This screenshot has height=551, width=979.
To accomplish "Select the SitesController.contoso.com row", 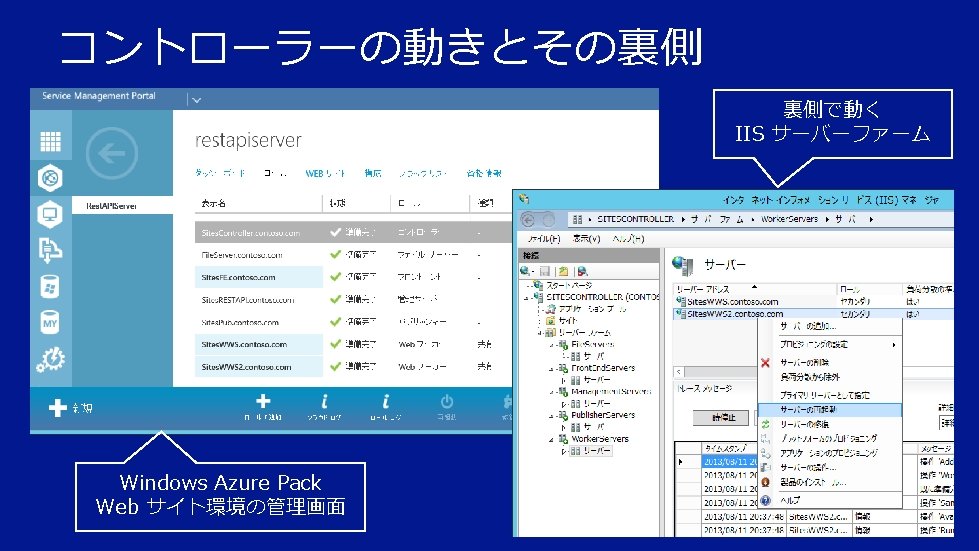I will pyautogui.click(x=353, y=232).
